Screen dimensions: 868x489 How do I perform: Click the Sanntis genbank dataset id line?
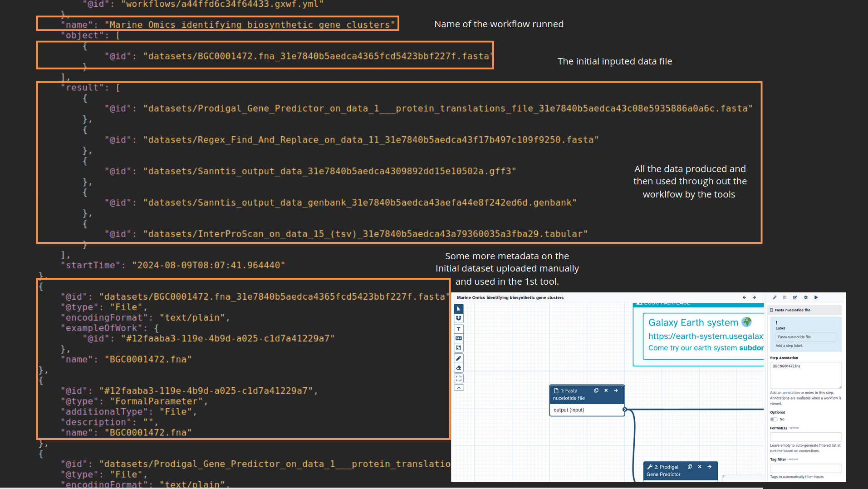pyautogui.click(x=341, y=203)
